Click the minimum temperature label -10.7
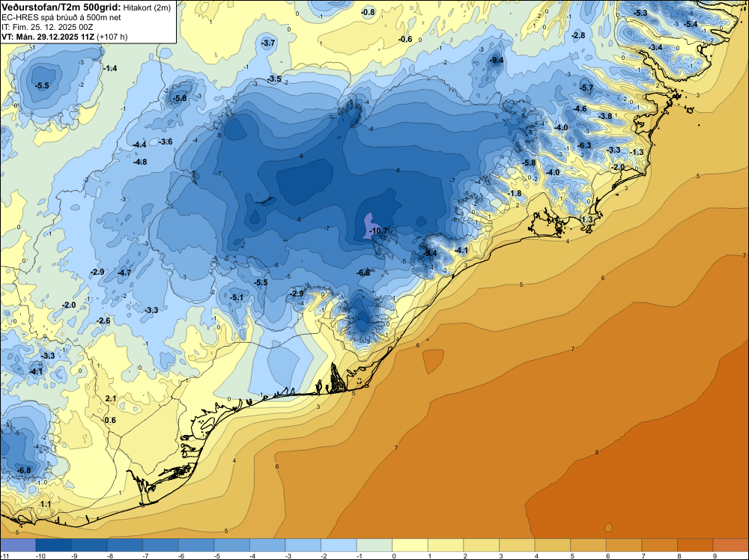 pos(379,231)
